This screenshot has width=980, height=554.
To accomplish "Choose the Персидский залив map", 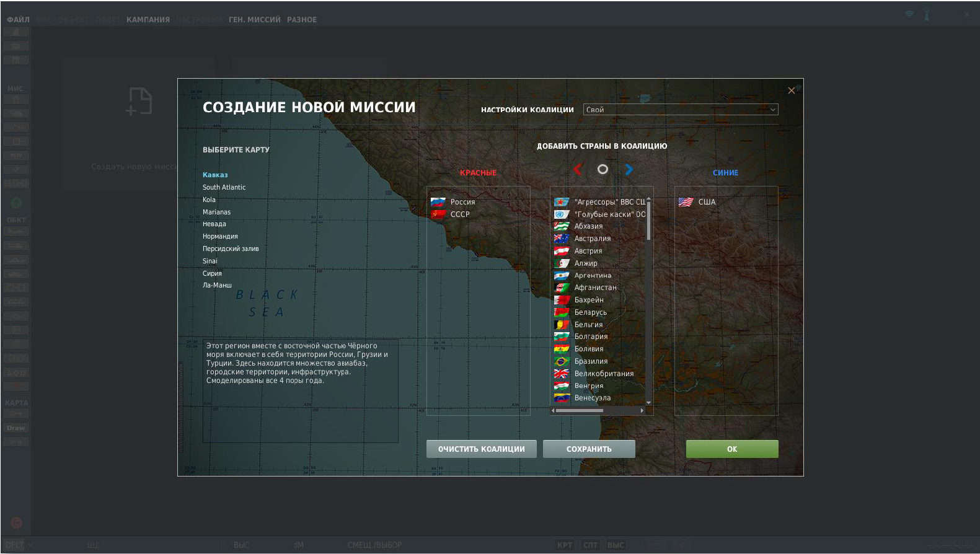I will click(x=231, y=248).
